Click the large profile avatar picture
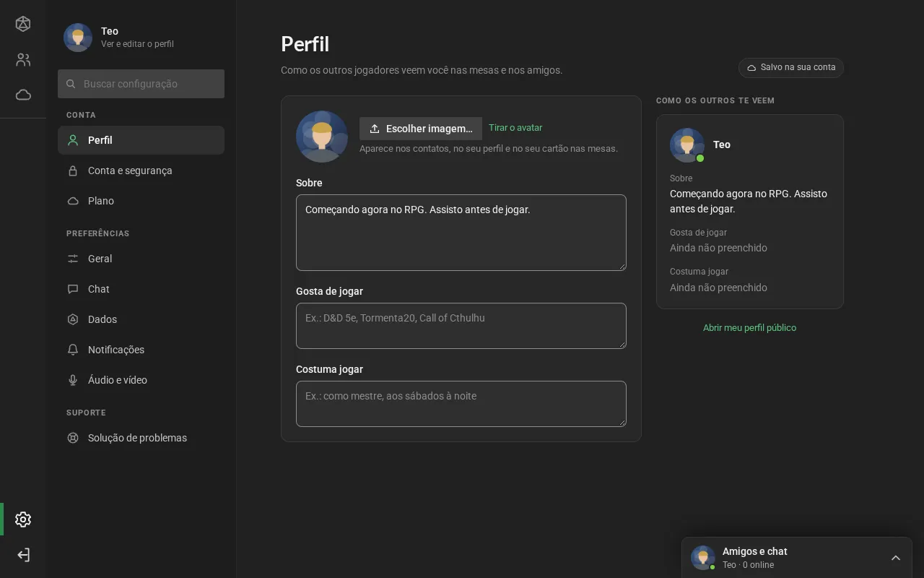This screenshot has height=578, width=924. click(322, 137)
